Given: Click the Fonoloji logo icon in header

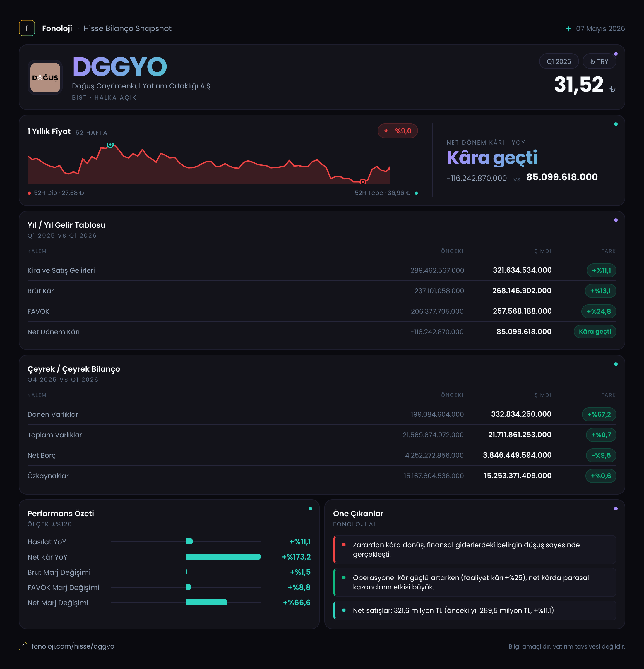Looking at the screenshot, I should (x=27, y=28).
